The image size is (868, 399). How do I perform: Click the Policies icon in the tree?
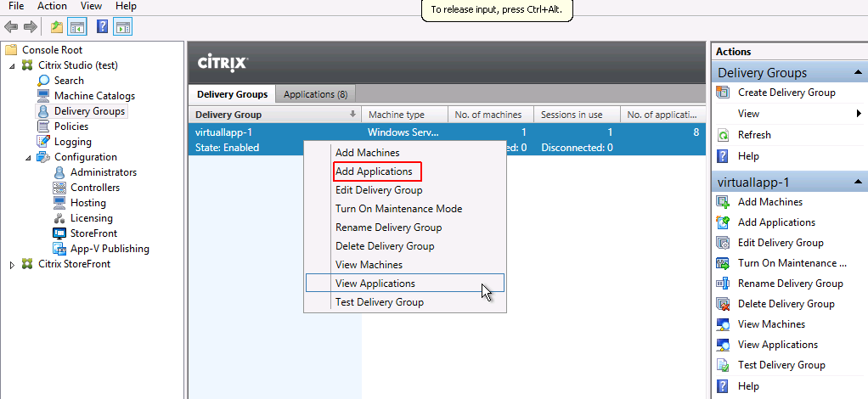pos(43,126)
